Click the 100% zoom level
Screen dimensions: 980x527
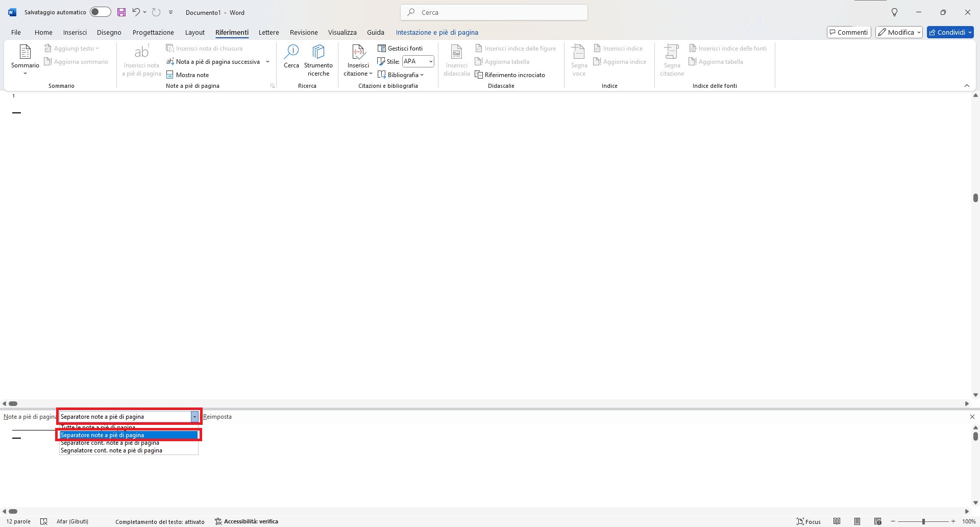pos(969,521)
